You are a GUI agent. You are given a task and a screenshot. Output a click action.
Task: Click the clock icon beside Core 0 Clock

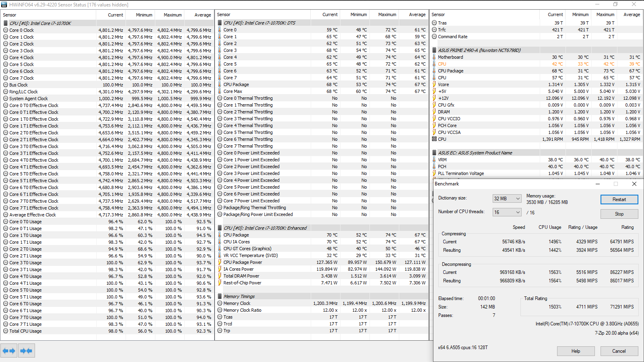(x=6, y=30)
